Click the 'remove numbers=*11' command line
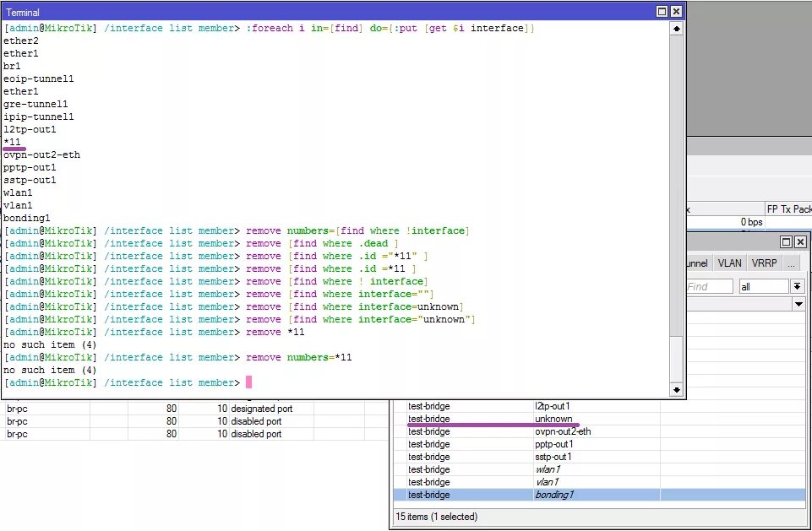Screen dimensions: 812x531 click(299, 357)
